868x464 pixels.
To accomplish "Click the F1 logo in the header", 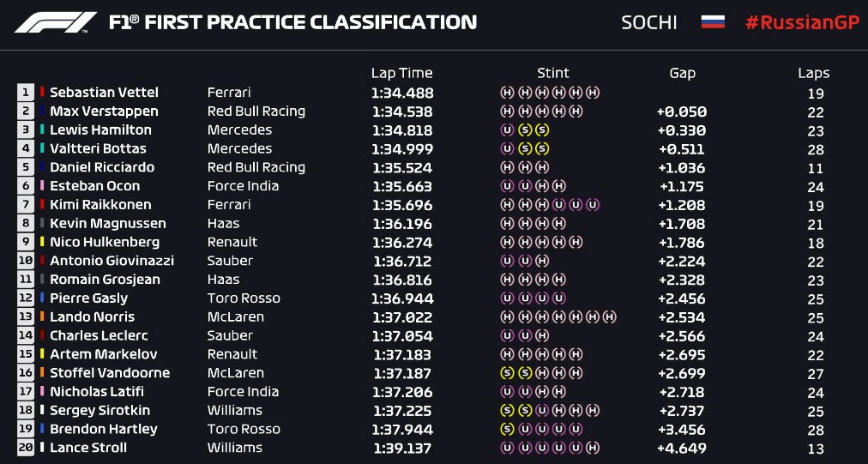I will tap(57, 22).
